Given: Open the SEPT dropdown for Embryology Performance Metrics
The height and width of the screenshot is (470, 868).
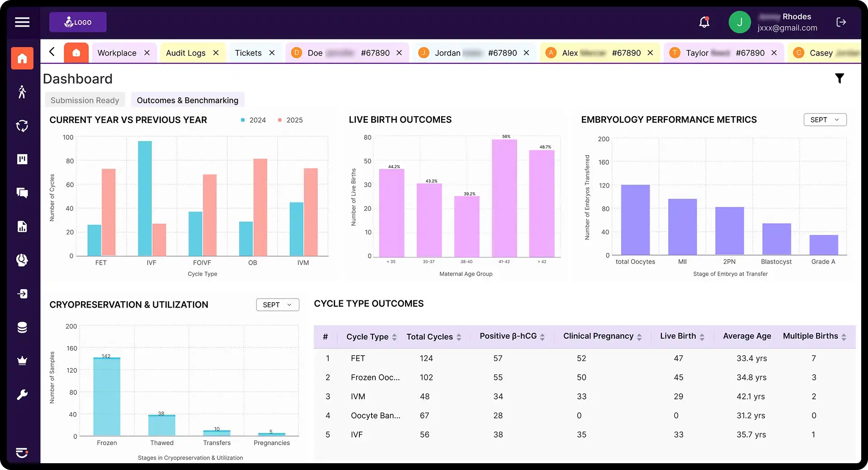Looking at the screenshot, I should point(825,119).
